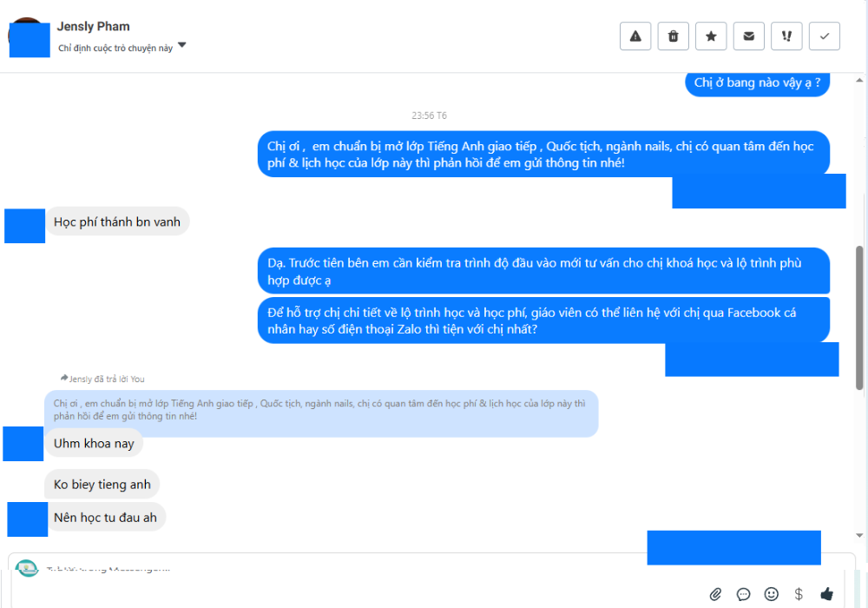
Task: Mark conversation done with the checkmark
Action: point(825,36)
